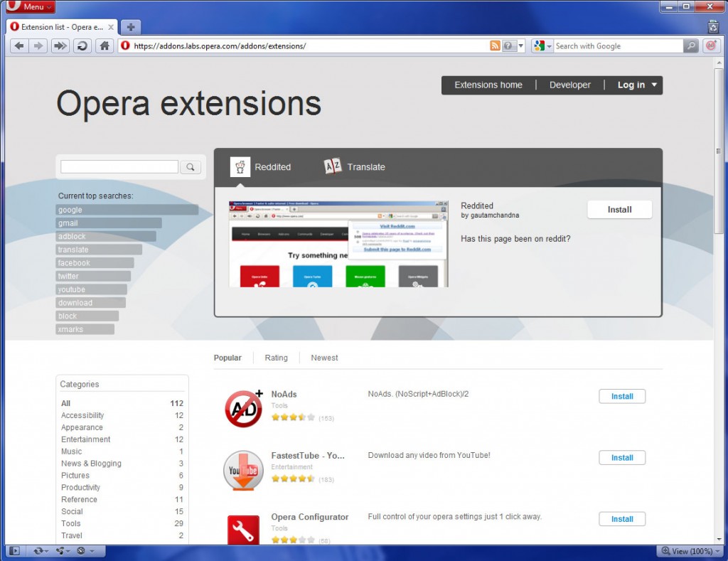Filter by the Tools category
Image resolution: width=728 pixels, height=561 pixels.
[122, 523]
